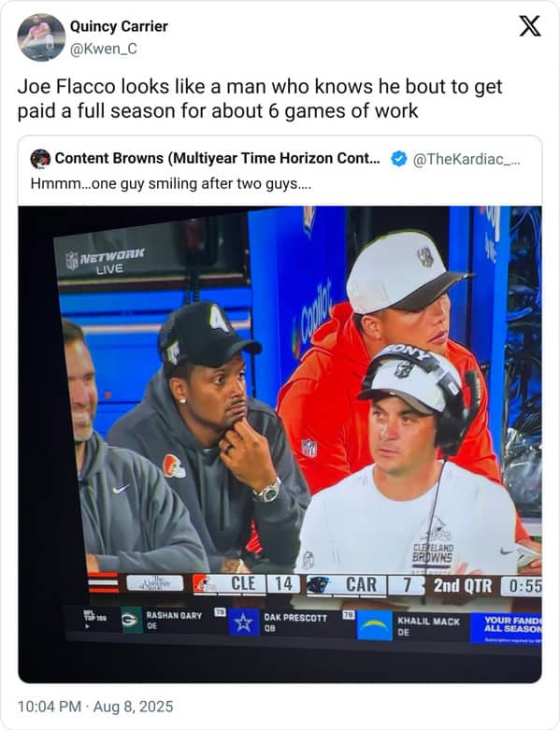Click the @TheKardiac handle in quoted post
560x730 pixels.
[x=467, y=159]
